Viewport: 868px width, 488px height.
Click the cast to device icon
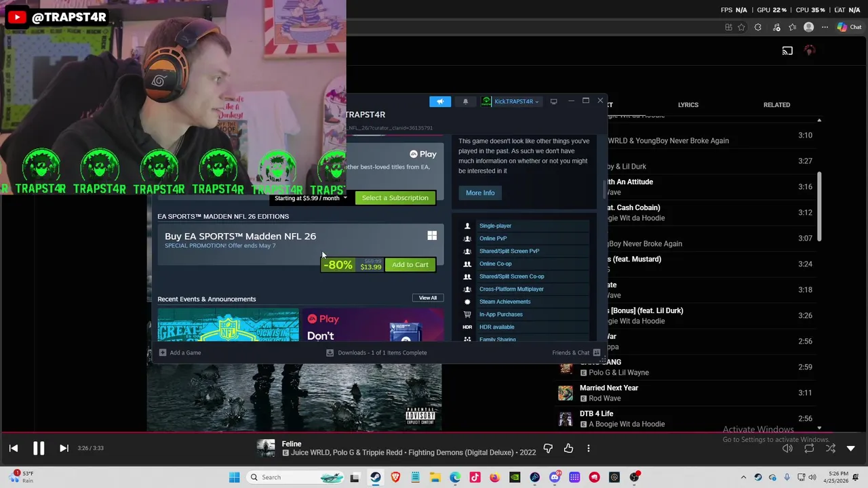point(787,51)
